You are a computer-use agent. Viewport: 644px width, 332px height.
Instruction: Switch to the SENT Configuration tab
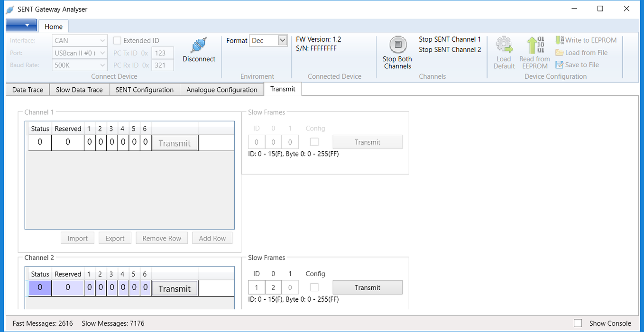point(144,89)
